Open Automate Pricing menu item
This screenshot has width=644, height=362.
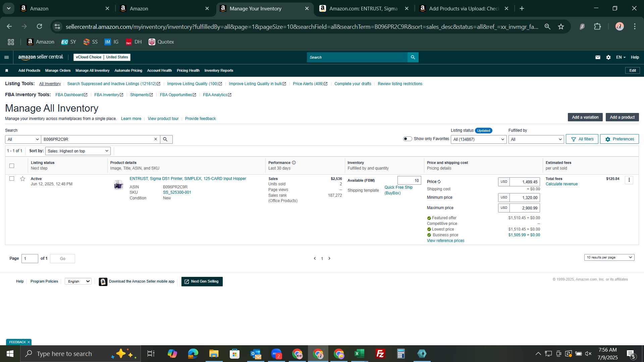pyautogui.click(x=128, y=70)
